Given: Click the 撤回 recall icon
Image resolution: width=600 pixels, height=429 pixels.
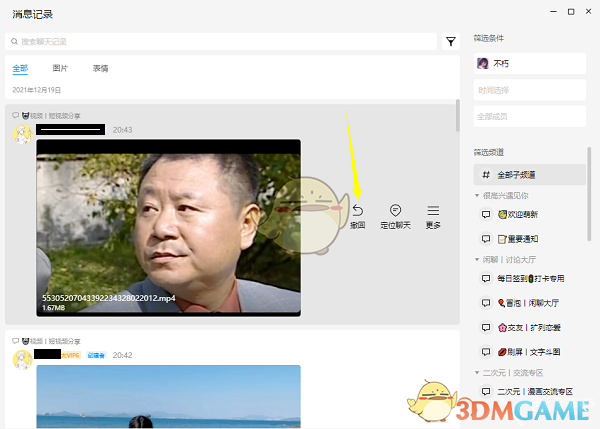Looking at the screenshot, I should coord(357,211).
